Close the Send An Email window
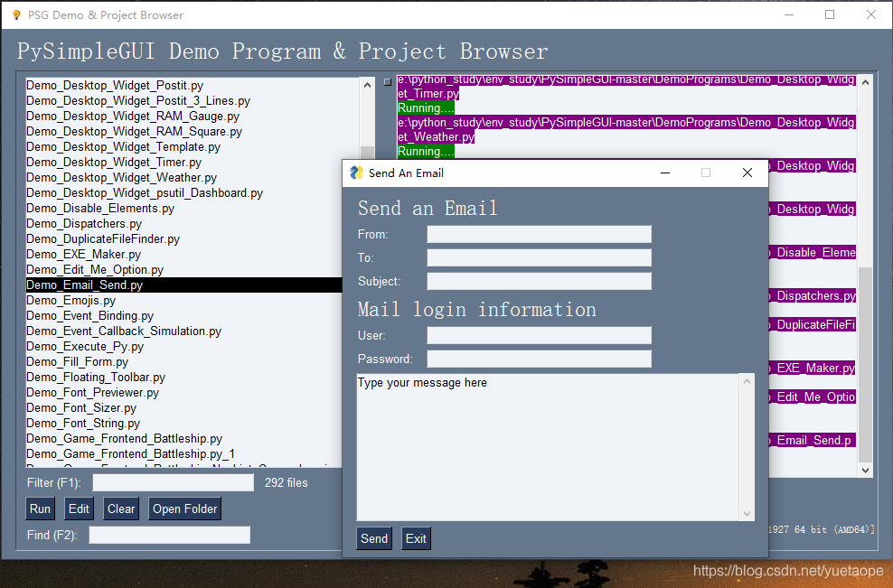This screenshot has height=588, width=893. pyautogui.click(x=747, y=173)
